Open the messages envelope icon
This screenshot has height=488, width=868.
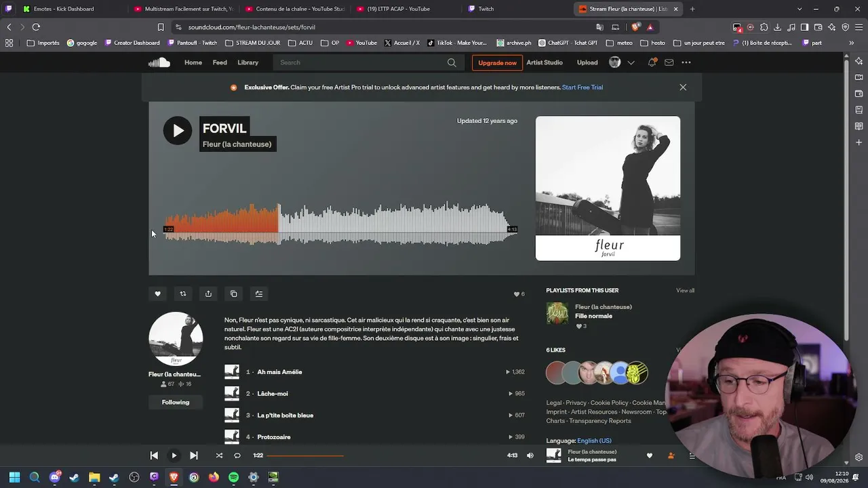669,62
